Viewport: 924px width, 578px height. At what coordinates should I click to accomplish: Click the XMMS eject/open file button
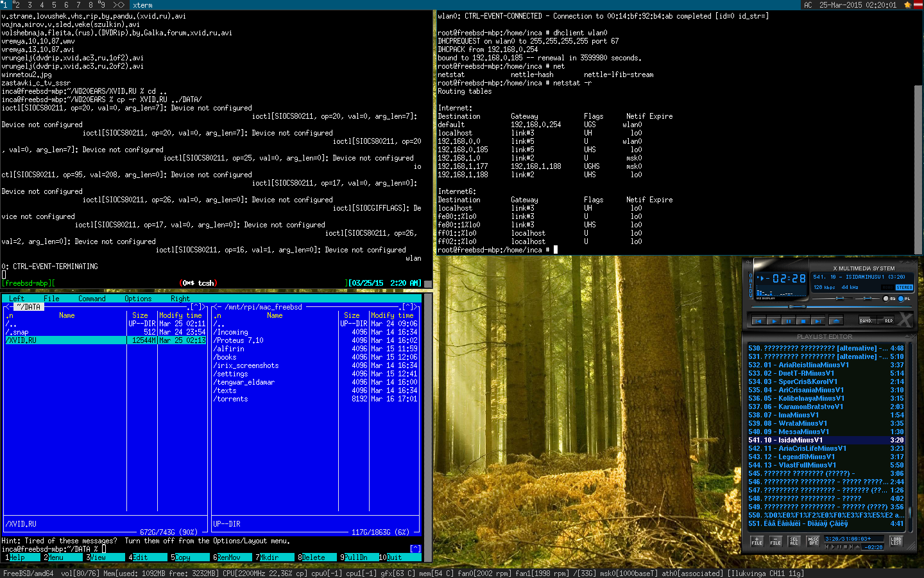pos(836,321)
